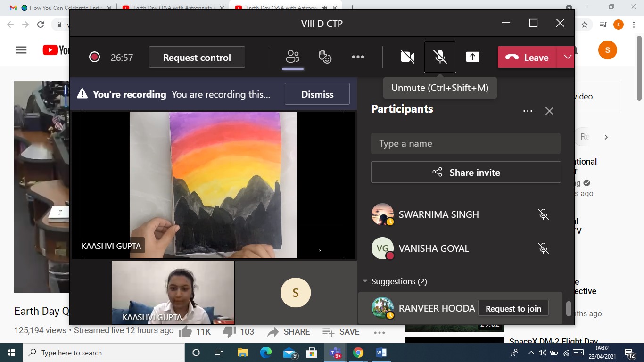Click SWARNIMA SINGH's muted microphone icon

pos(543,214)
